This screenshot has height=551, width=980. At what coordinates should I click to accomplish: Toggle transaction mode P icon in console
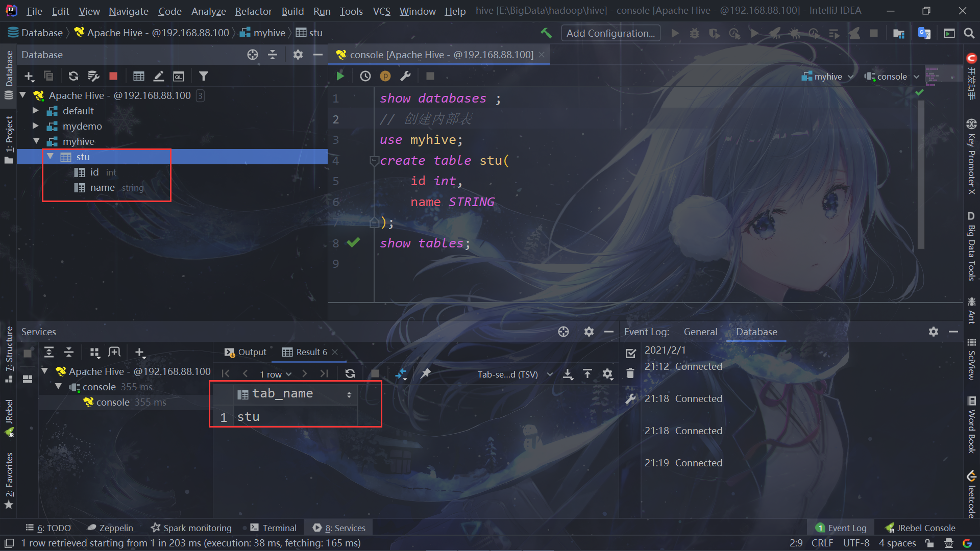click(x=385, y=76)
